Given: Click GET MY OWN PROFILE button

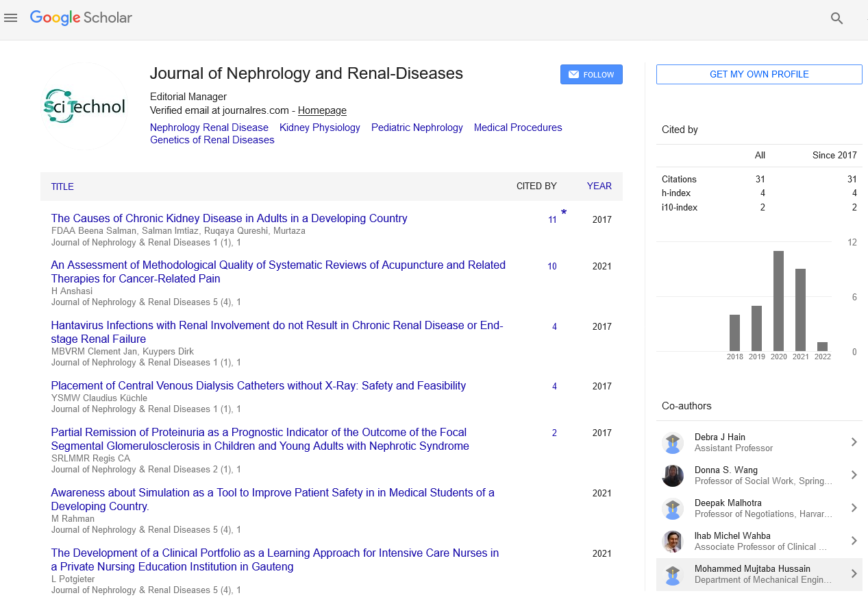Looking at the screenshot, I should click(759, 74).
